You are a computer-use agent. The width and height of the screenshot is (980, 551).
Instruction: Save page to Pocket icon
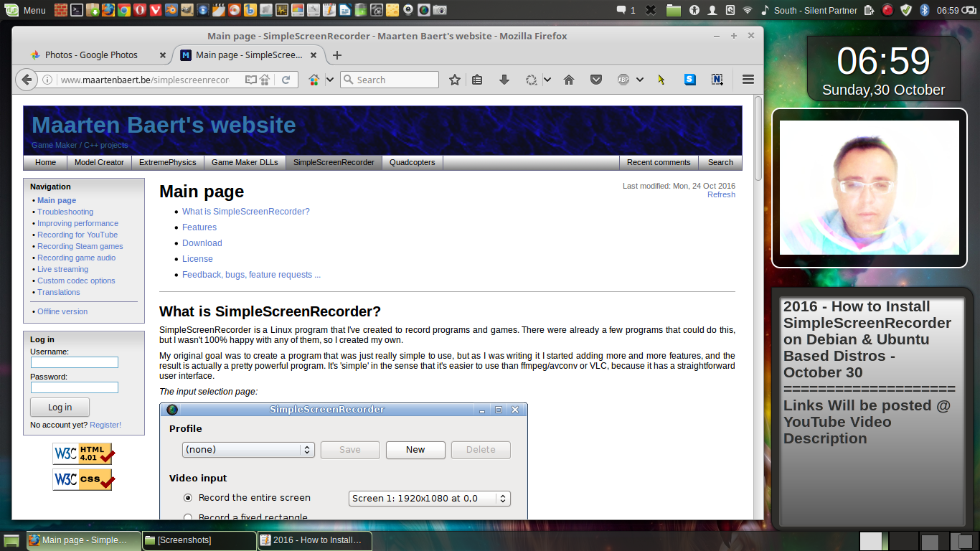tap(596, 80)
